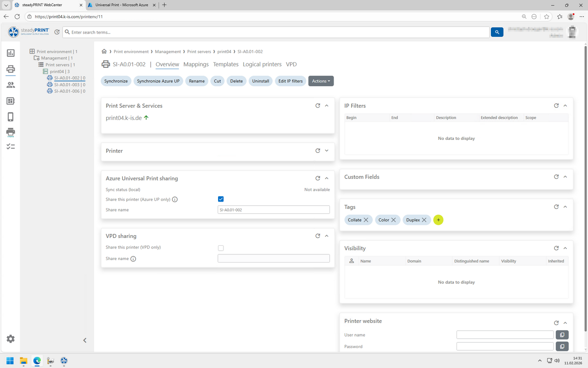Open settings gear in the sidebar

[11, 339]
